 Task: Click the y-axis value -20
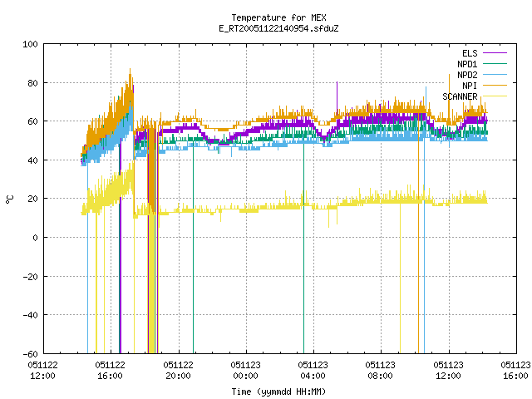tap(30, 277)
